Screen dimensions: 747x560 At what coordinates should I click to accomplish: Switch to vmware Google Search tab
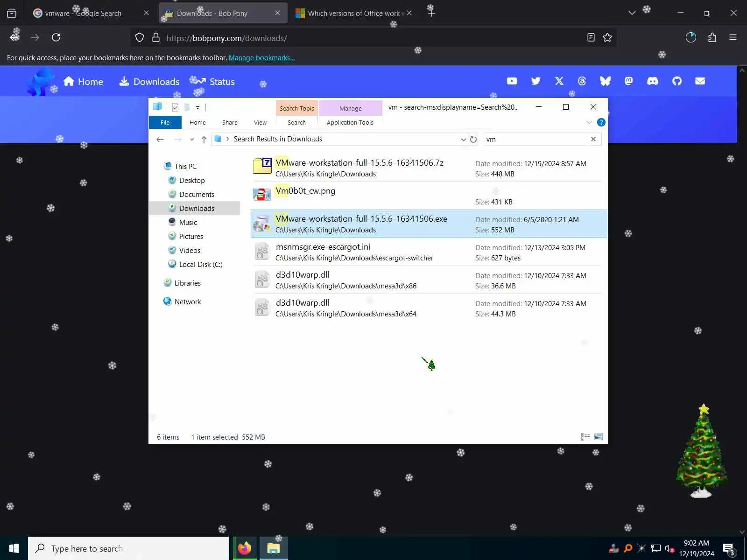(x=83, y=13)
